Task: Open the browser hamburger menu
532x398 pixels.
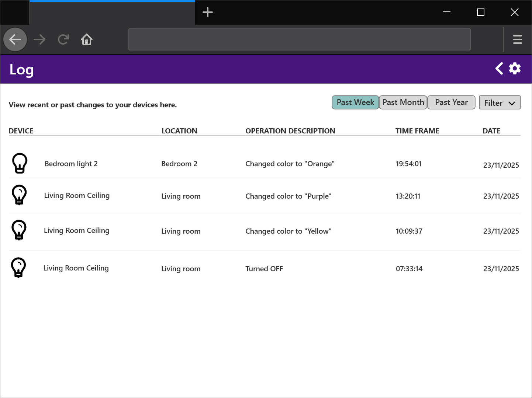Action: click(517, 39)
